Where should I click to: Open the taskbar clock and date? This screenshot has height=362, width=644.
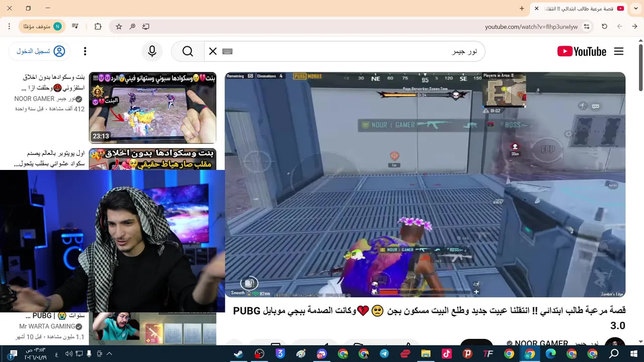click(35, 353)
